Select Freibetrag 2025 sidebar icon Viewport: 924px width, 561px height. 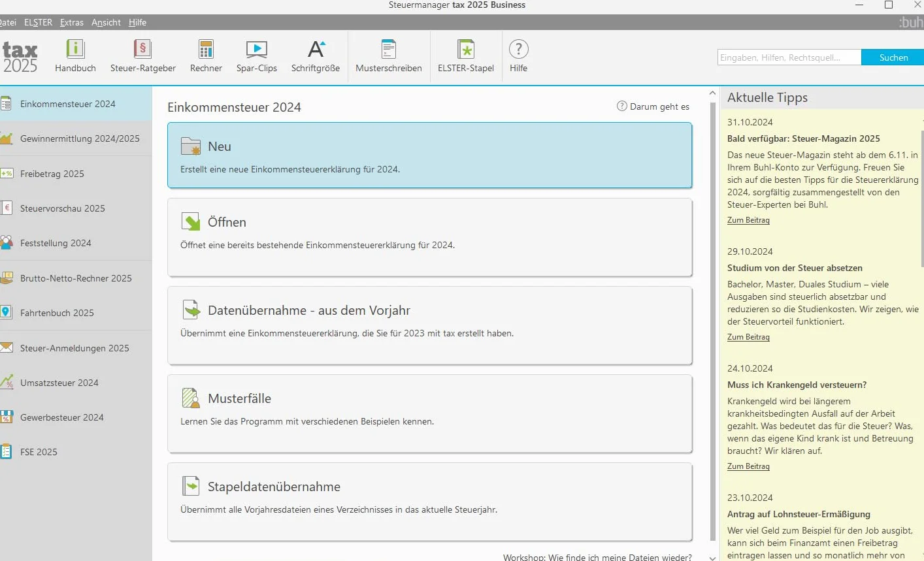[x=6, y=173]
